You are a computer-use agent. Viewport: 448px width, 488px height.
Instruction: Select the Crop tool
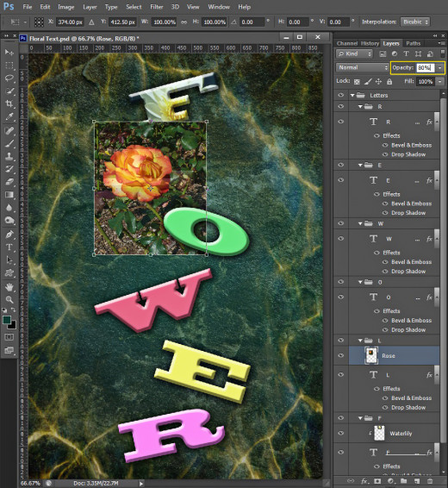(x=9, y=103)
